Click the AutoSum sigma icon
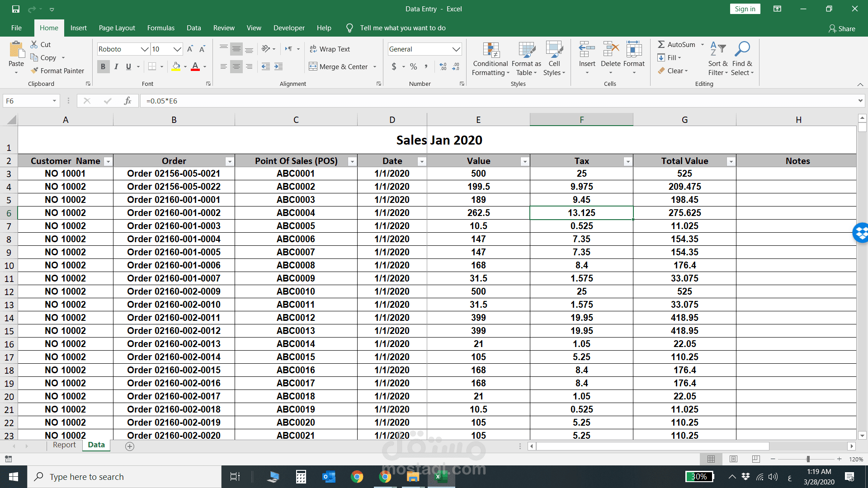This screenshot has height=488, width=868. 661,44
